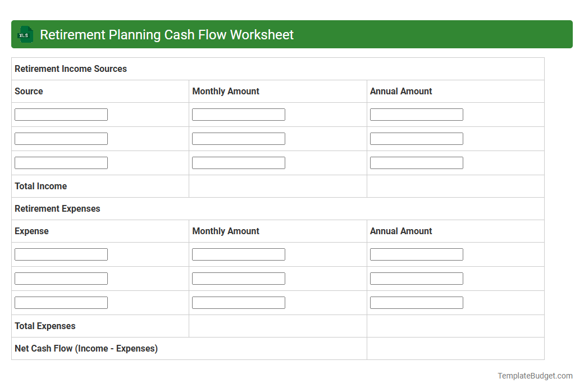This screenshot has width=584, height=392.
Task: Select the third income Source input field
Action: [61, 162]
